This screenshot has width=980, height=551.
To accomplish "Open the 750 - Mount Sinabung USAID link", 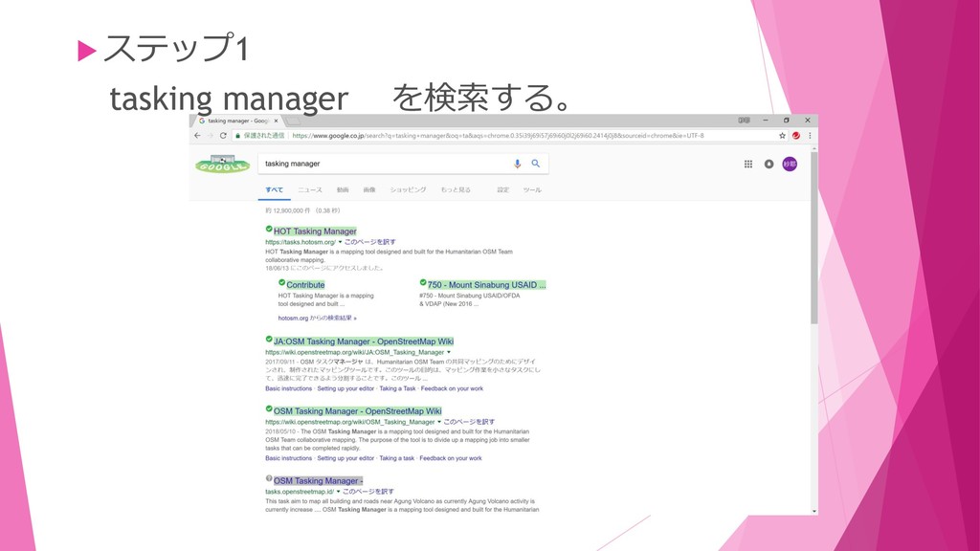I will coord(486,285).
